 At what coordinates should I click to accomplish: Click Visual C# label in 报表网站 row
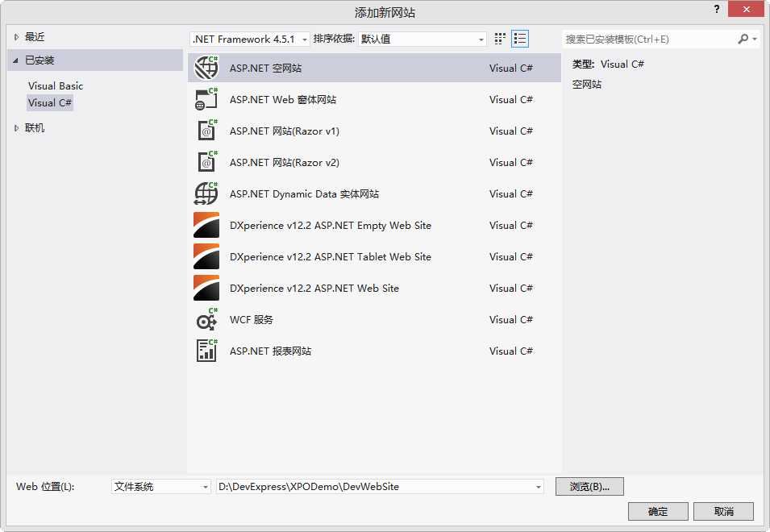click(x=510, y=351)
